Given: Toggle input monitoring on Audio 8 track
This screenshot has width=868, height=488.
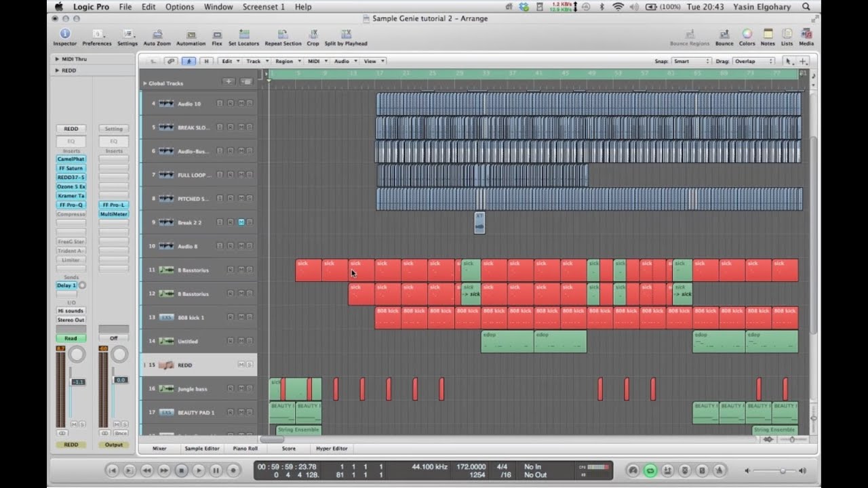Looking at the screenshot, I should click(220, 246).
